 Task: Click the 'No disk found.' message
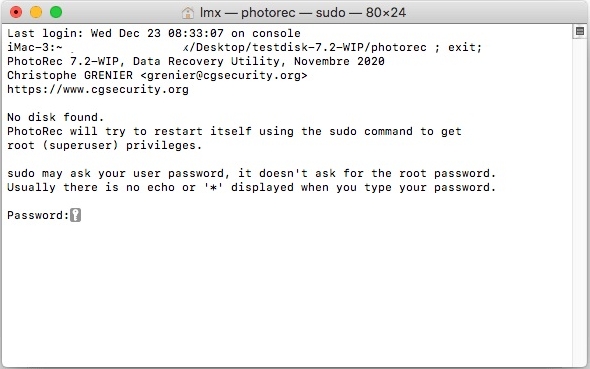(x=55, y=117)
